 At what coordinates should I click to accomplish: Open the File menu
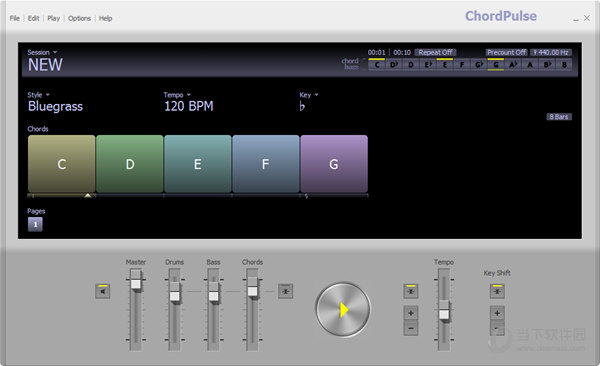tap(15, 18)
